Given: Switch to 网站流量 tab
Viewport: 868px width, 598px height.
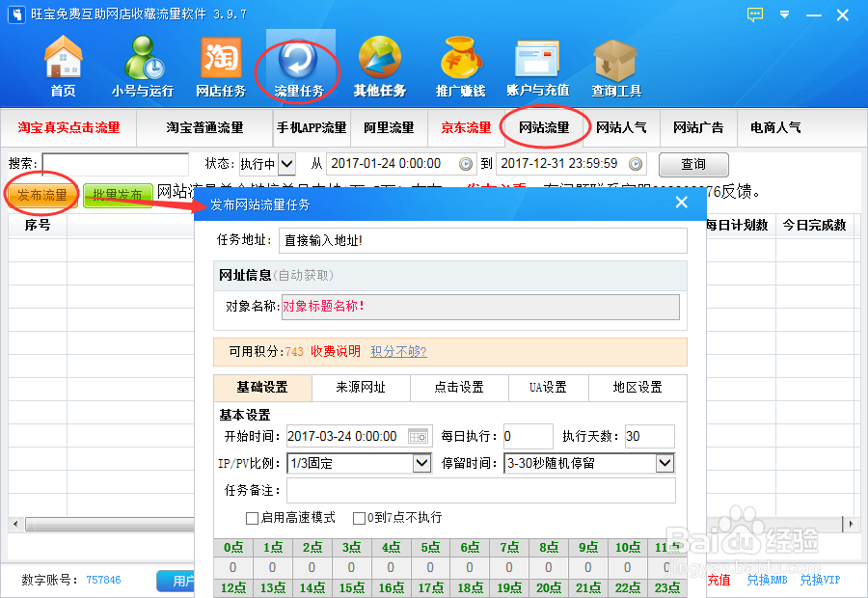Looking at the screenshot, I should 544,128.
